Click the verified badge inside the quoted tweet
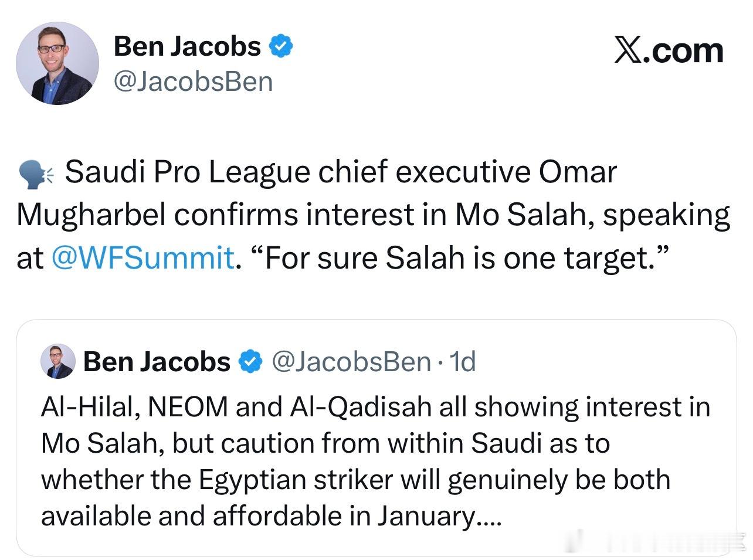The width and height of the screenshot is (753, 560). point(250,362)
